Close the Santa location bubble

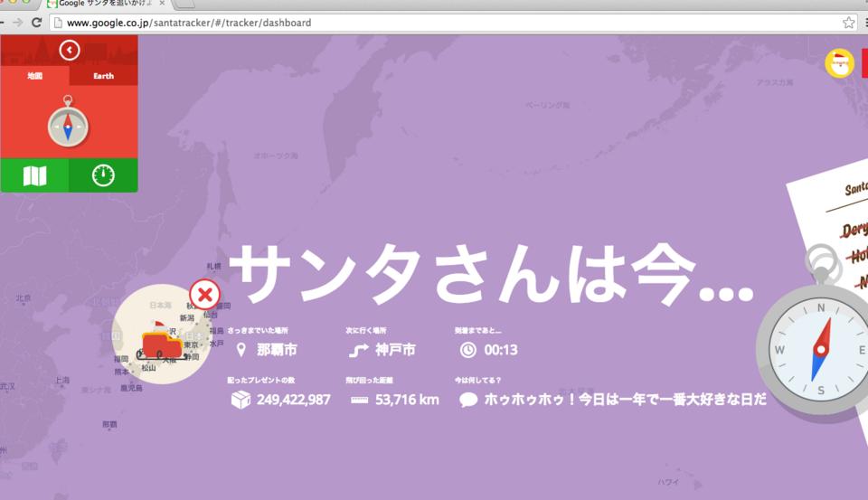coord(205,295)
